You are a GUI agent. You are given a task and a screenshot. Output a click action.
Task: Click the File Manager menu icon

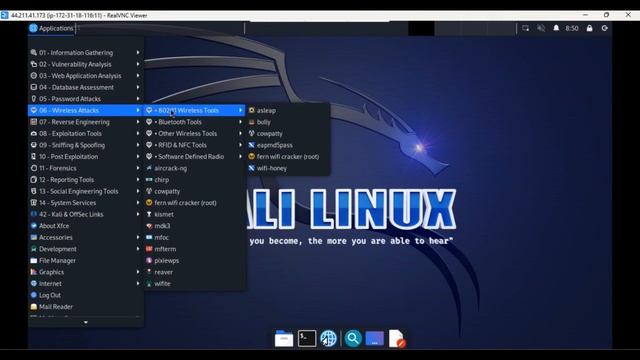point(34,260)
